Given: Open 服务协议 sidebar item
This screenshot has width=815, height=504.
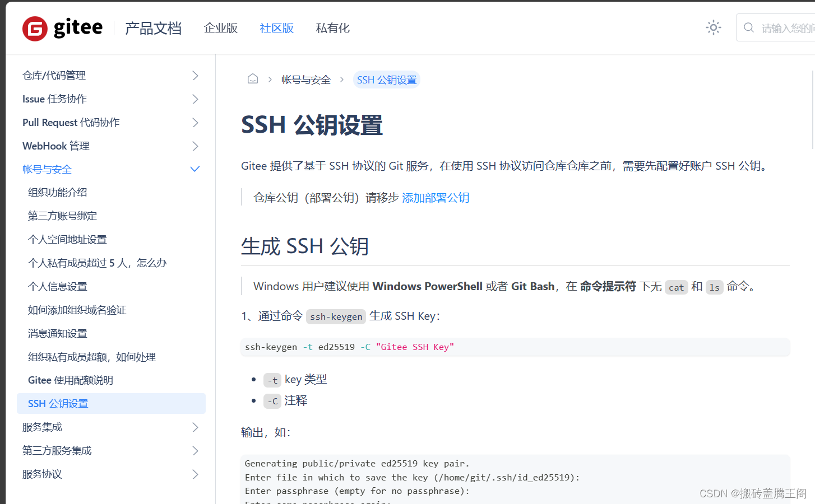Looking at the screenshot, I should [x=43, y=474].
